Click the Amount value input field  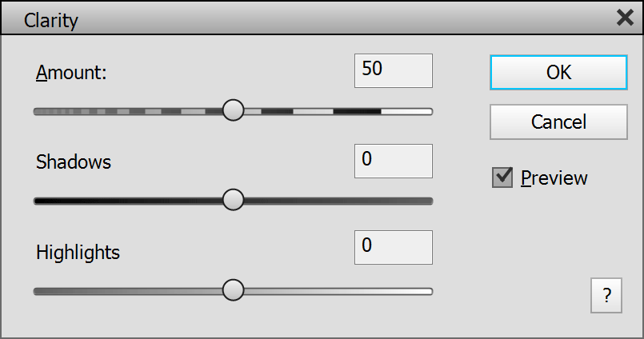click(393, 70)
